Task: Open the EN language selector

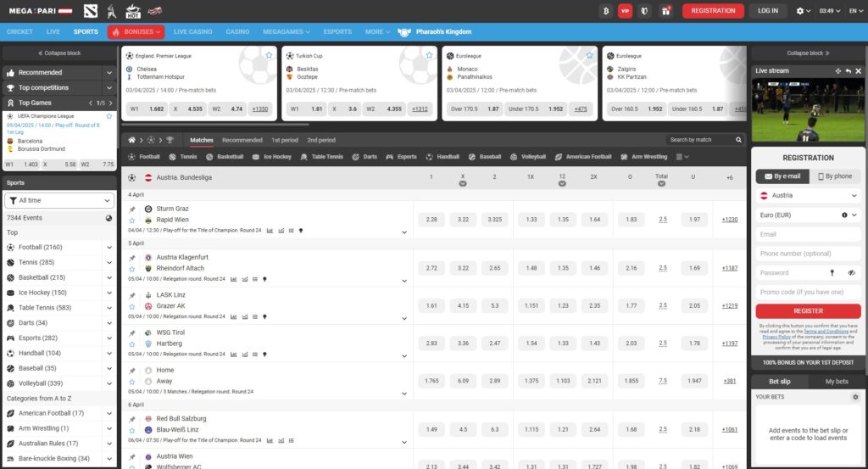Action: click(x=856, y=10)
